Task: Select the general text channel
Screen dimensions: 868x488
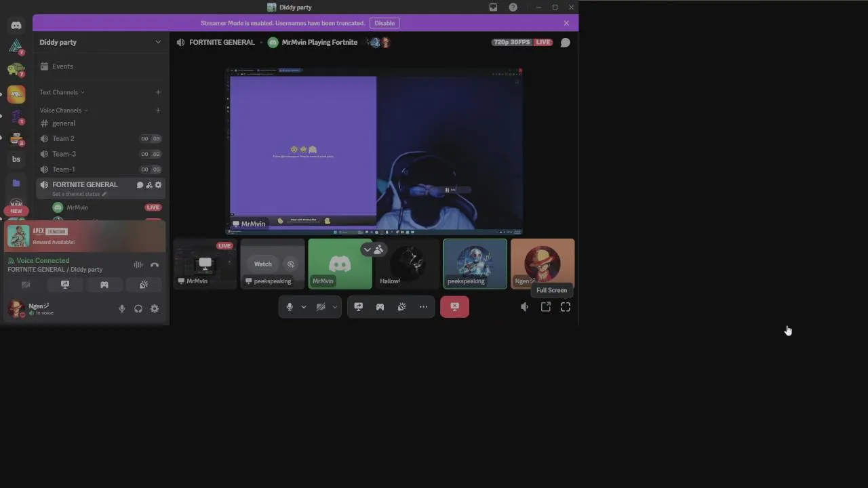Action: pyautogui.click(x=100, y=123)
